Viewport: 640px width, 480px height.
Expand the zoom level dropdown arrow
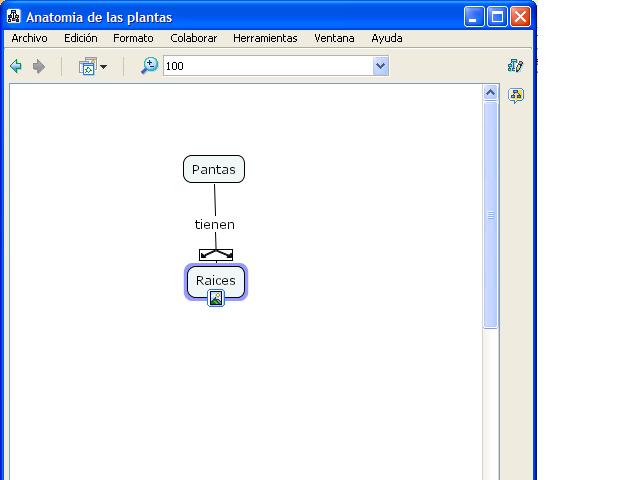click(380, 67)
